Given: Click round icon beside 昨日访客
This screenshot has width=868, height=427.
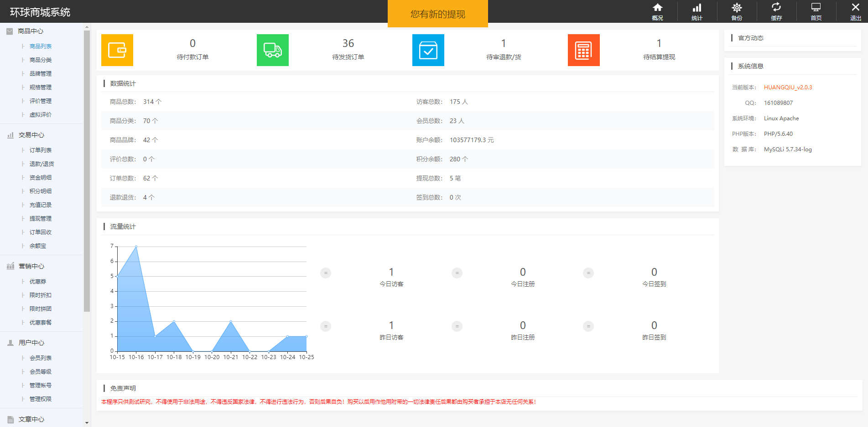Looking at the screenshot, I should pos(326,326).
